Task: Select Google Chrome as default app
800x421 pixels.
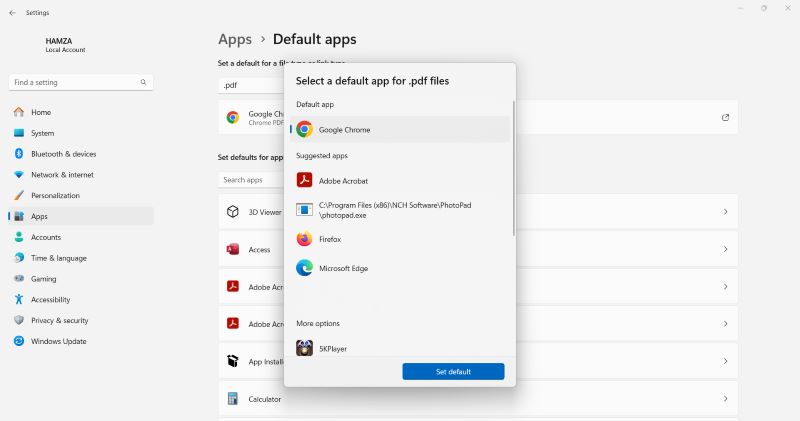Action: 400,130
